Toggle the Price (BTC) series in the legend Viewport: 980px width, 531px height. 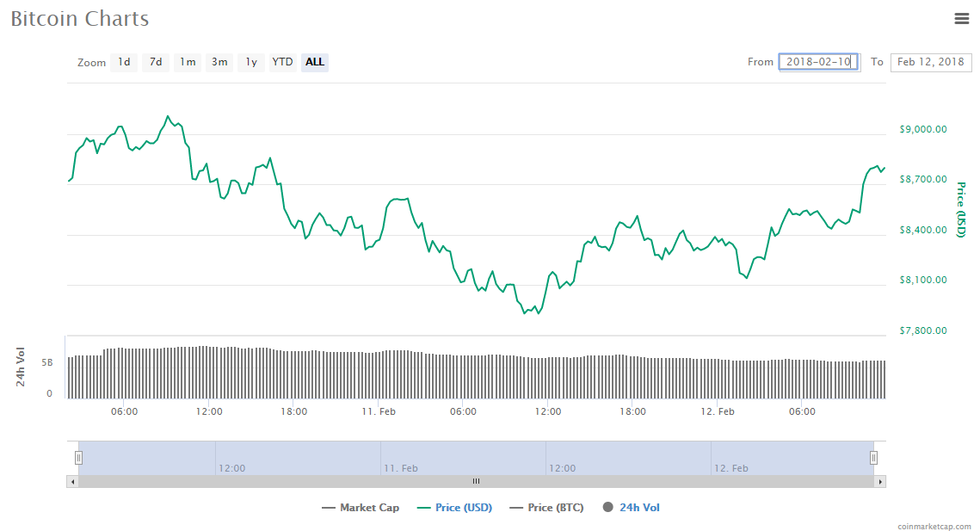(x=546, y=507)
